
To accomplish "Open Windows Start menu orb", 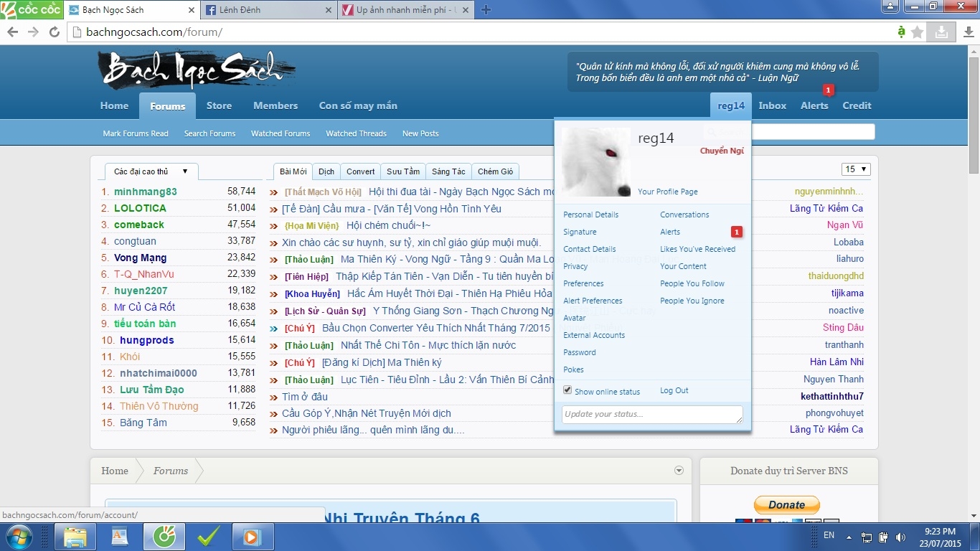I will click(x=18, y=537).
